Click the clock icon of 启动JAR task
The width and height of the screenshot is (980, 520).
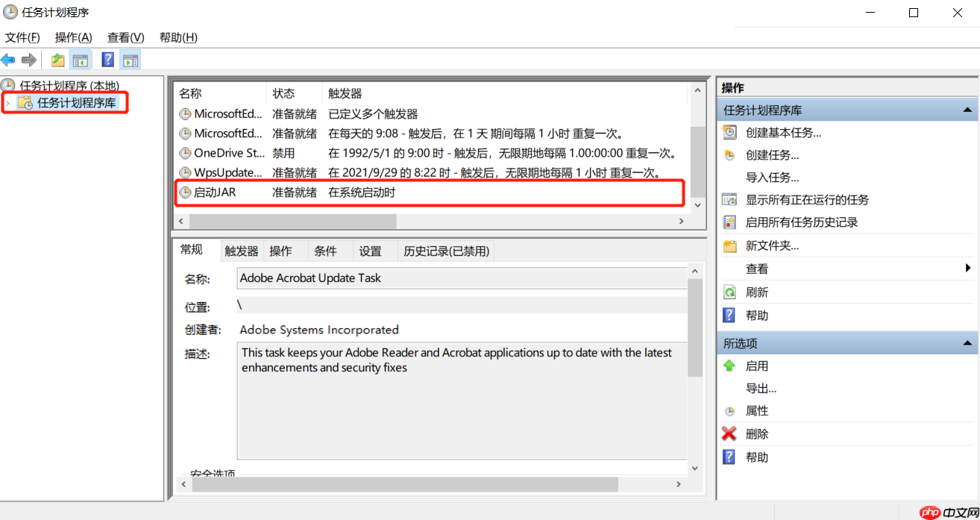click(x=185, y=192)
